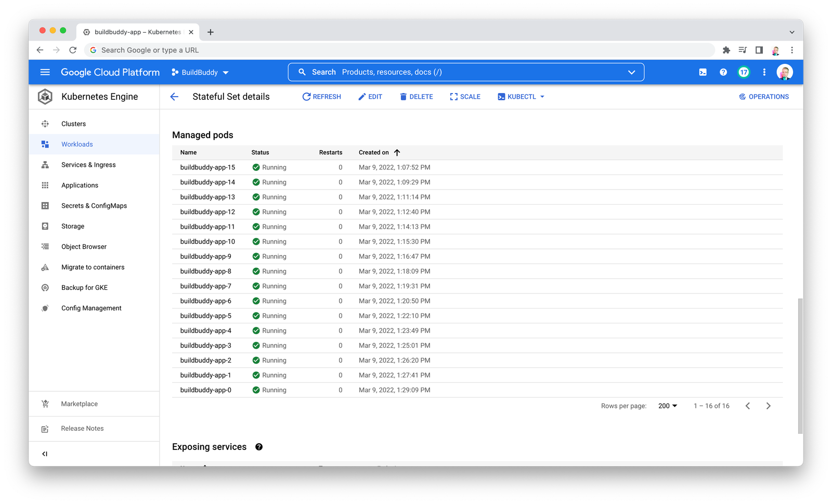Sort table by Restarts column header
Viewport: 832px width, 504px height.
[x=331, y=152]
